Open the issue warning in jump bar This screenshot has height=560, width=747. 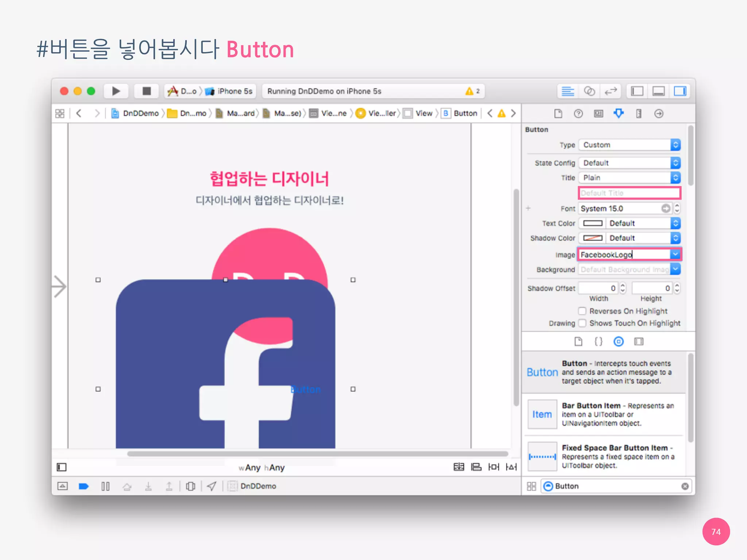coord(502,113)
